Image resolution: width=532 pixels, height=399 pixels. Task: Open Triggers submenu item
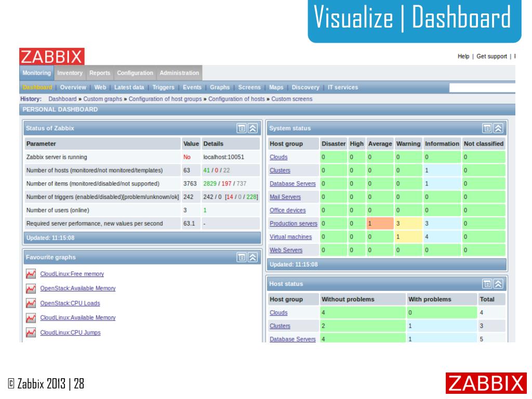[x=163, y=87]
